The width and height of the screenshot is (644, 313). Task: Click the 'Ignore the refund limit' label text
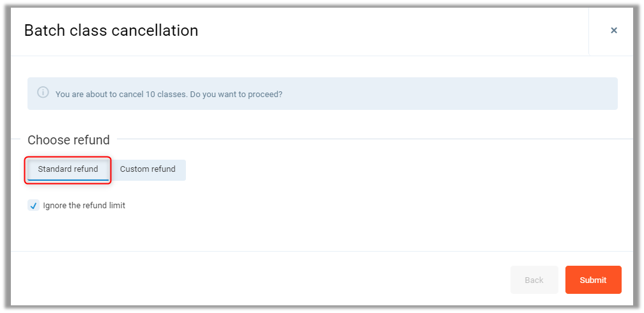pyautogui.click(x=84, y=206)
